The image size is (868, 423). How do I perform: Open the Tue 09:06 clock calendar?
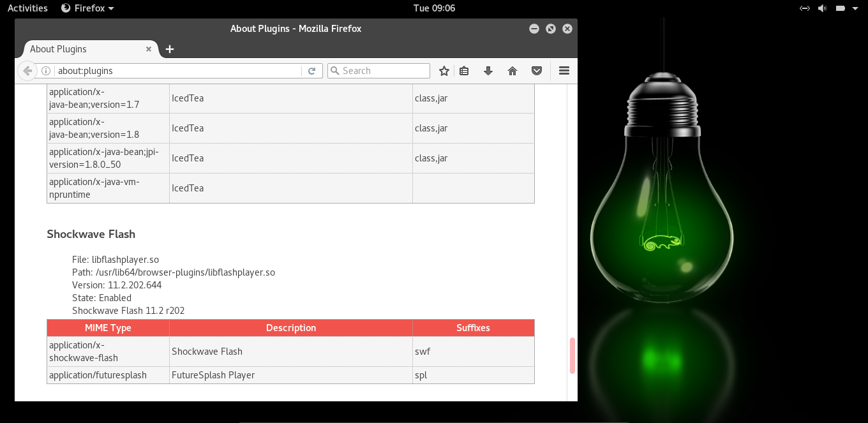(x=434, y=8)
